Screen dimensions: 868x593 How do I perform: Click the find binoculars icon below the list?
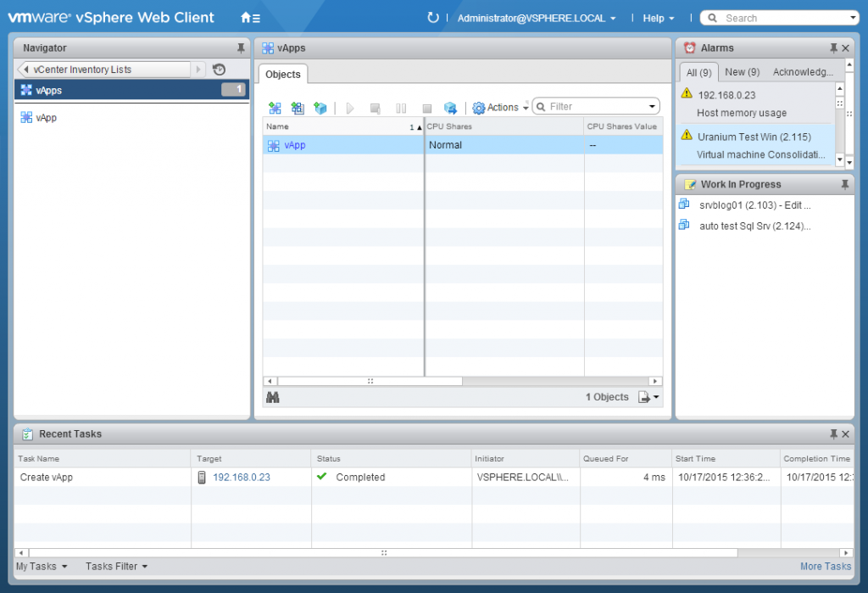[x=273, y=397]
